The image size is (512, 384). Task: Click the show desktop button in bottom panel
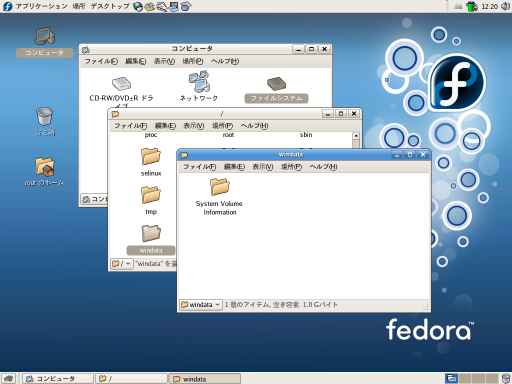pos(8,378)
